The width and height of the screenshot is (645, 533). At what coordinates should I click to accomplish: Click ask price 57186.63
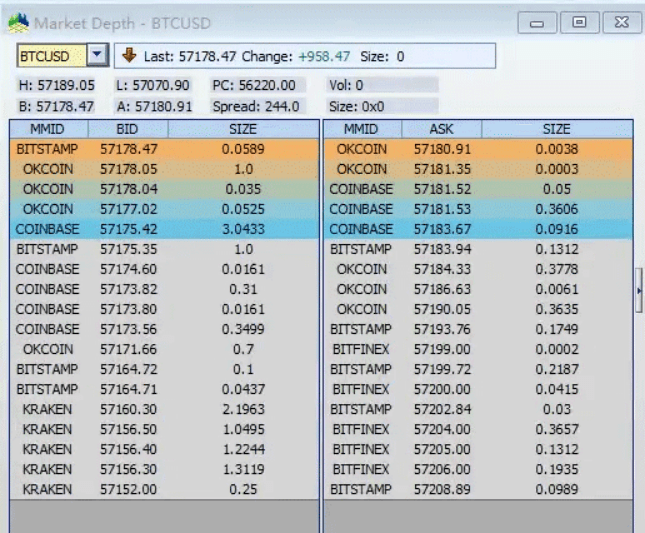coord(442,289)
